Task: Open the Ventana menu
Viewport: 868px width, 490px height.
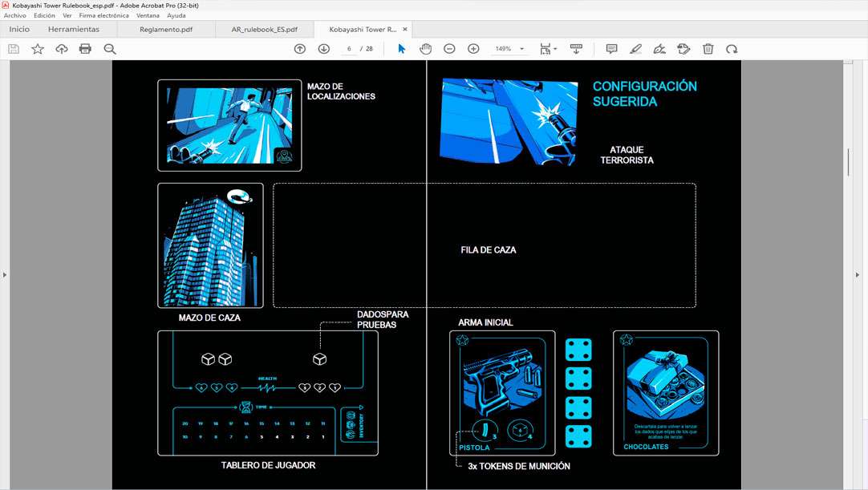Action: pyautogui.click(x=148, y=15)
